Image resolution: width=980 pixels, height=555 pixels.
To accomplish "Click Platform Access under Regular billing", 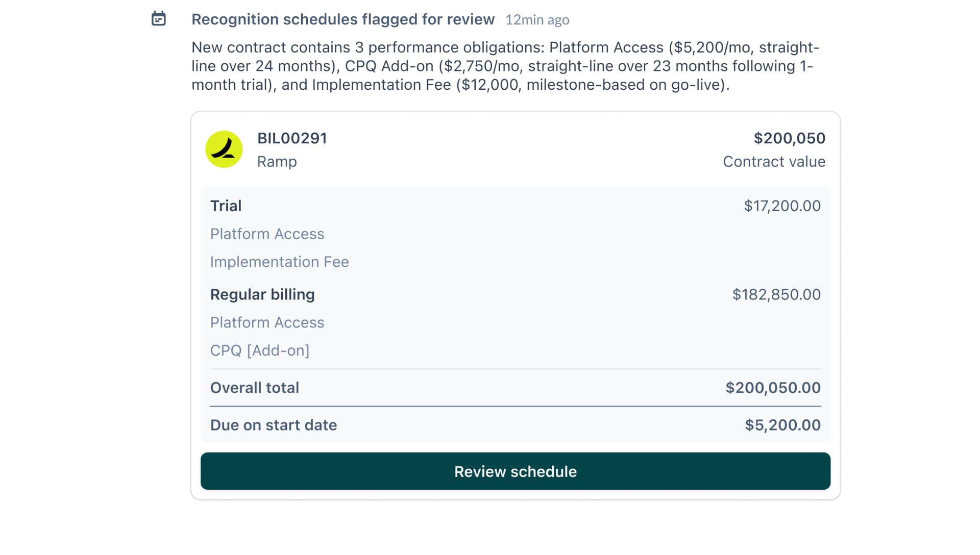I will 267,322.
